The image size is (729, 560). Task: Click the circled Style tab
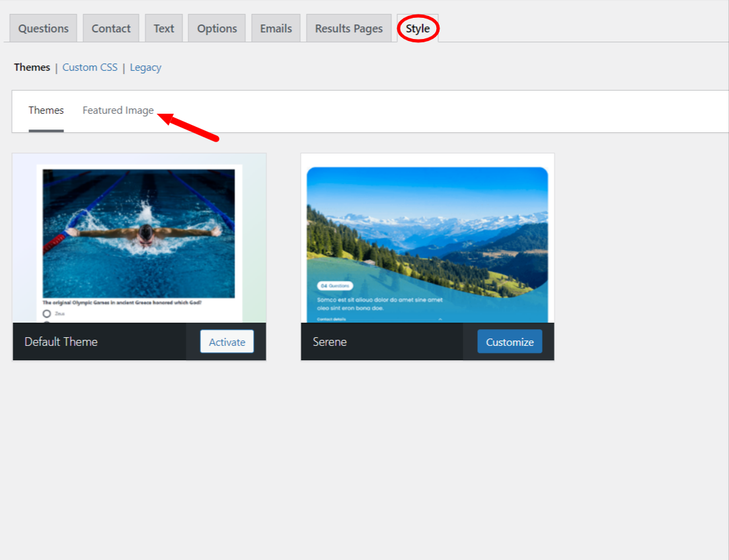pos(418,28)
